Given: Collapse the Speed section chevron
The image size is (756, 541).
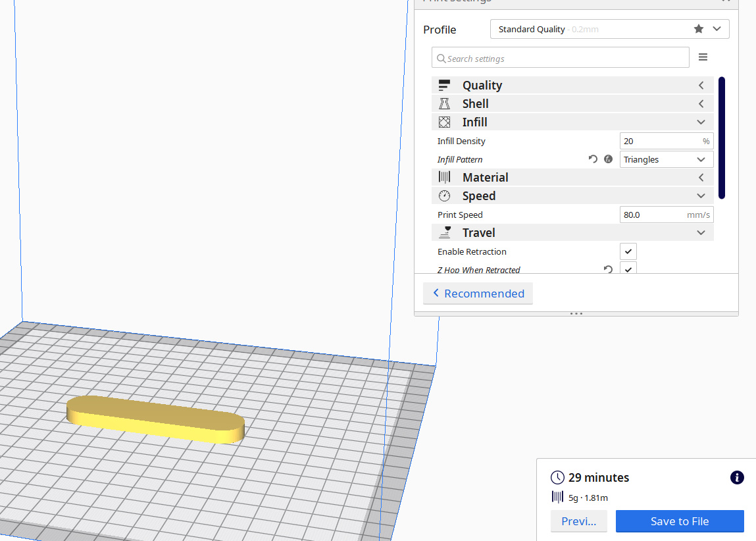Looking at the screenshot, I should tap(701, 195).
